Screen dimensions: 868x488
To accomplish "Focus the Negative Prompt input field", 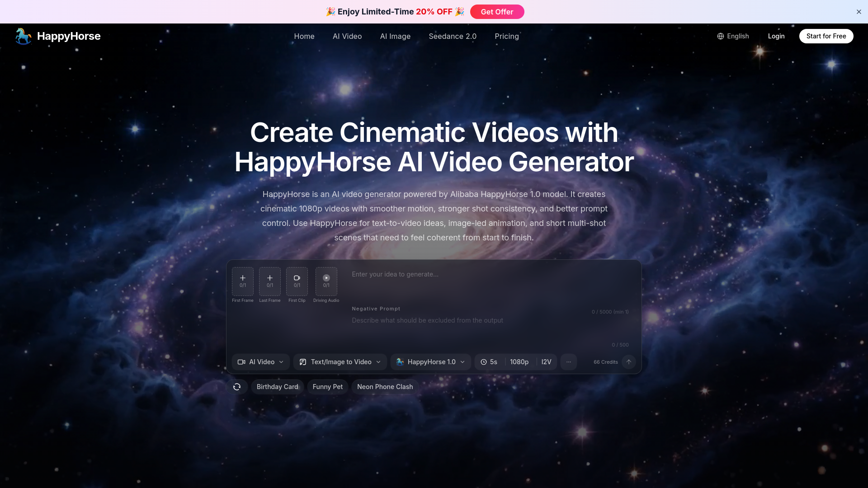I will click(491, 328).
